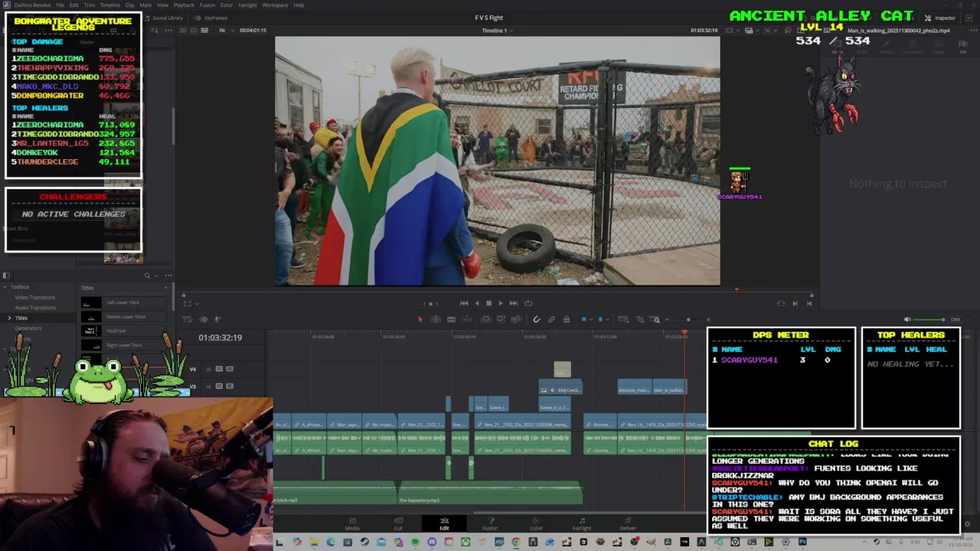Click the Overwrite Clip toolbar icon

[x=501, y=319]
